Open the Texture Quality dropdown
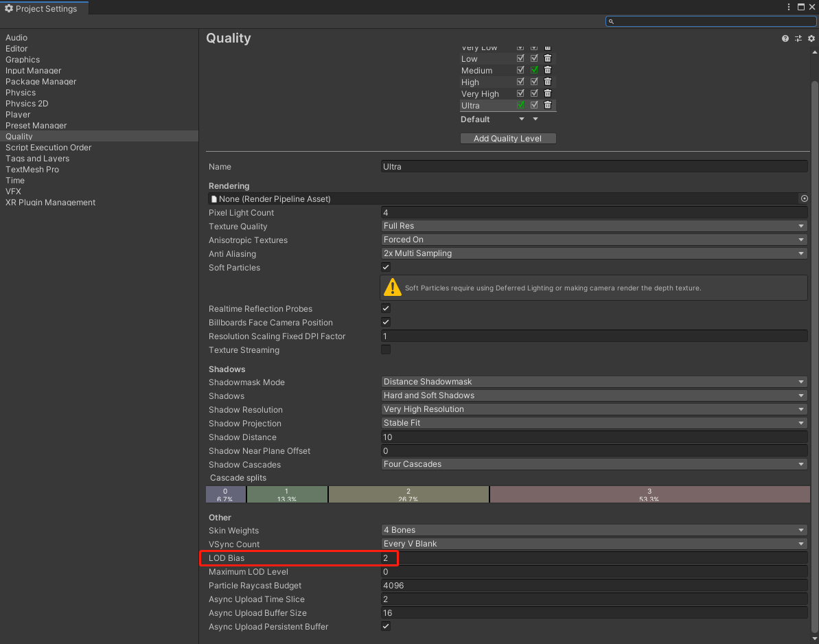 (595, 226)
